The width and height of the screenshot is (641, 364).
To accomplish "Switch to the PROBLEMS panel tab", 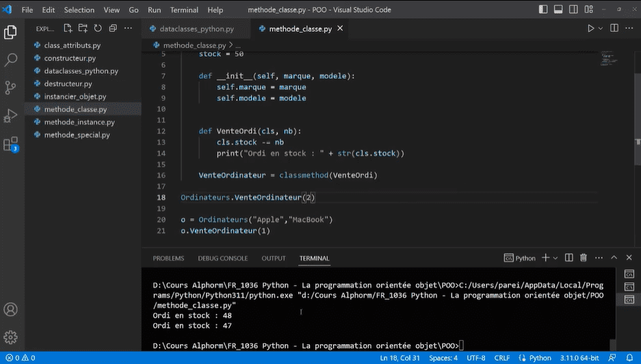I will pyautogui.click(x=168, y=258).
